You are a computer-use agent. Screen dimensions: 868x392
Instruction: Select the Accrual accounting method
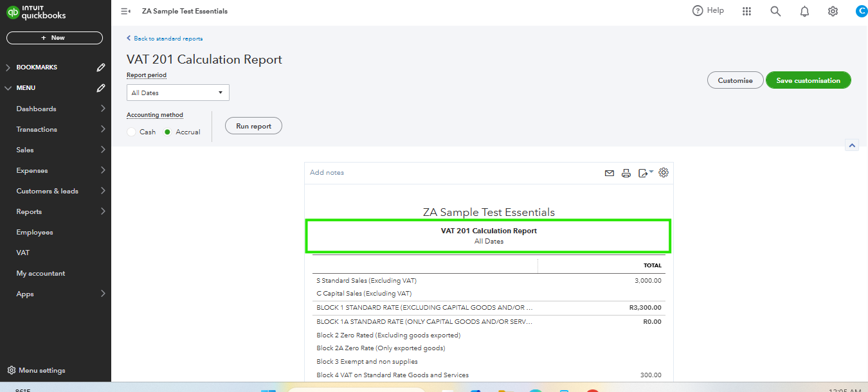[x=168, y=131]
